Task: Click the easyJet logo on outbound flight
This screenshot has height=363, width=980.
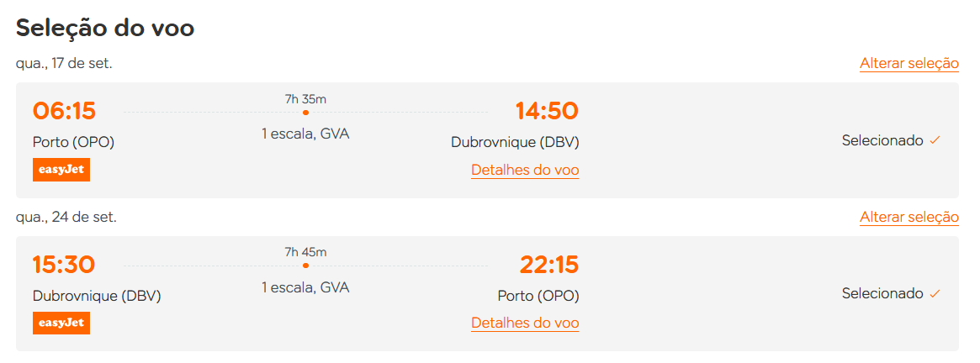Action: [x=61, y=170]
